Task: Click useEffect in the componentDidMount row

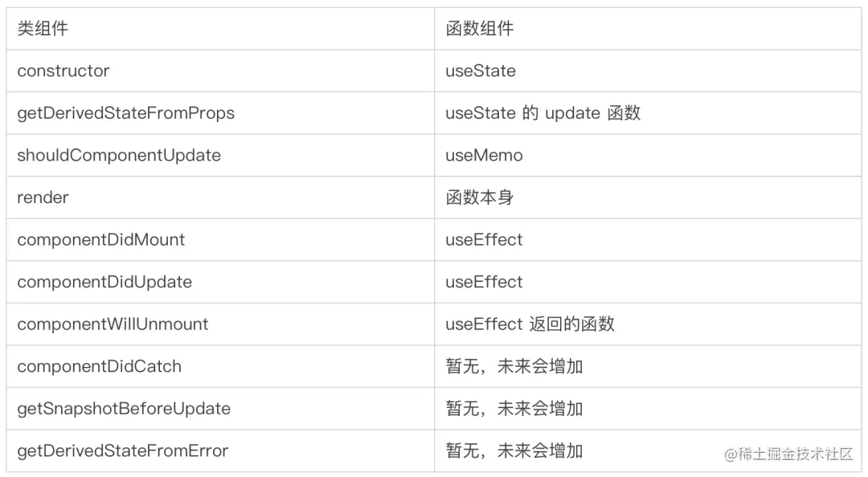Action: tap(484, 240)
